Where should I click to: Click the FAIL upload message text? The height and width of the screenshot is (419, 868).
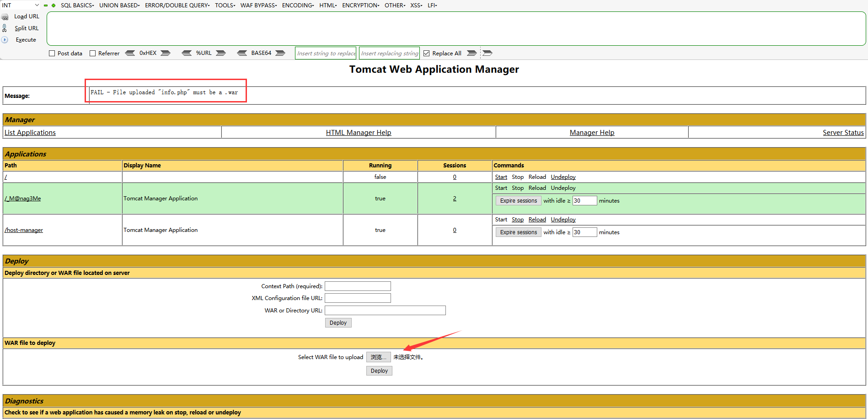coord(164,92)
